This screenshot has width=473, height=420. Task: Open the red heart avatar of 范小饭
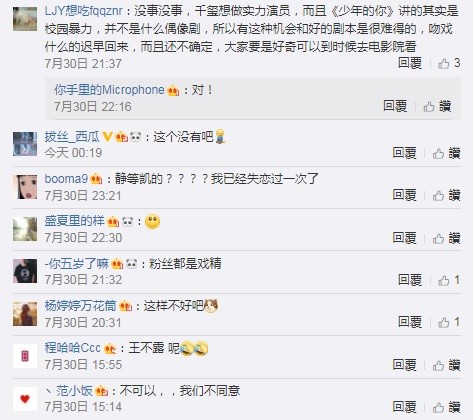(x=25, y=399)
